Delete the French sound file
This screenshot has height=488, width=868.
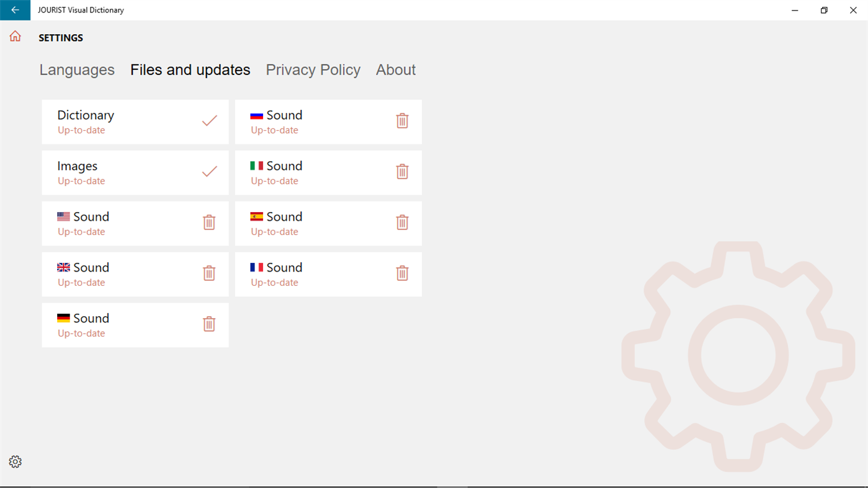402,273
